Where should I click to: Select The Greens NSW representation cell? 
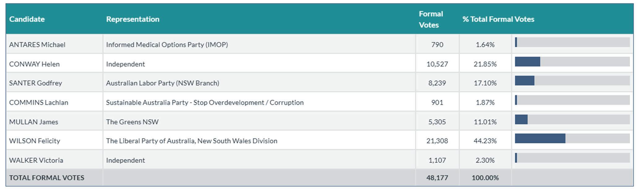(x=132, y=122)
